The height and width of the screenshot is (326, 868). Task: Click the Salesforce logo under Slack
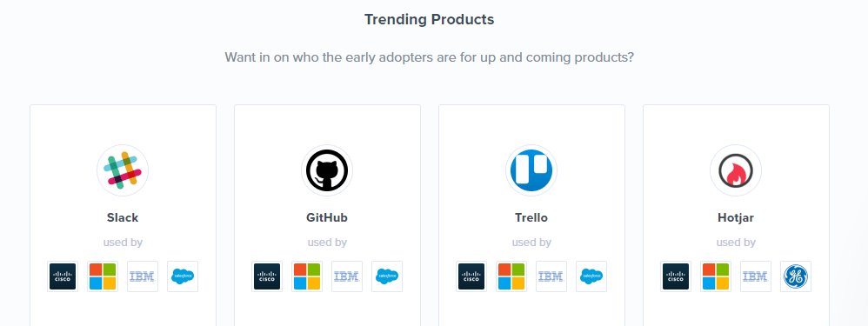pos(182,276)
